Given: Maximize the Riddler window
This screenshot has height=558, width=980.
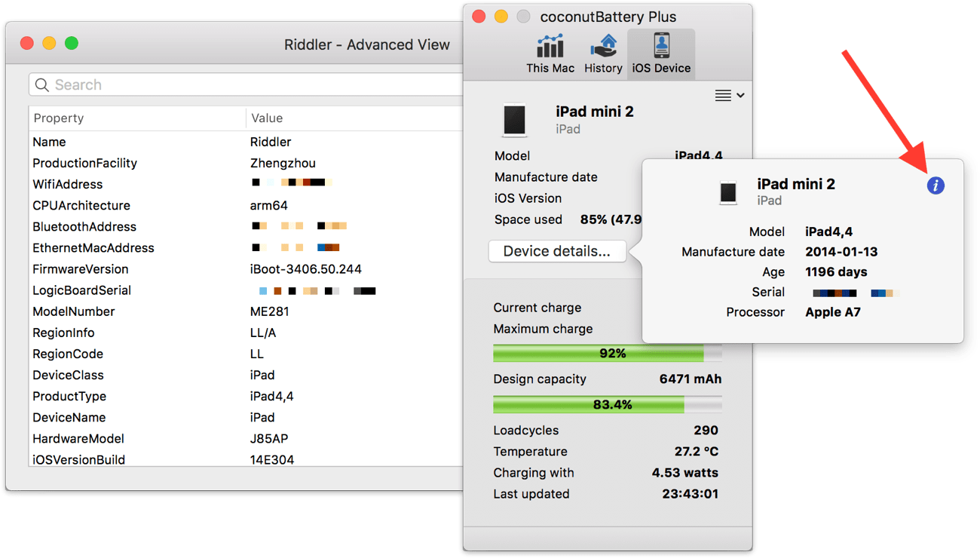Looking at the screenshot, I should (x=71, y=44).
